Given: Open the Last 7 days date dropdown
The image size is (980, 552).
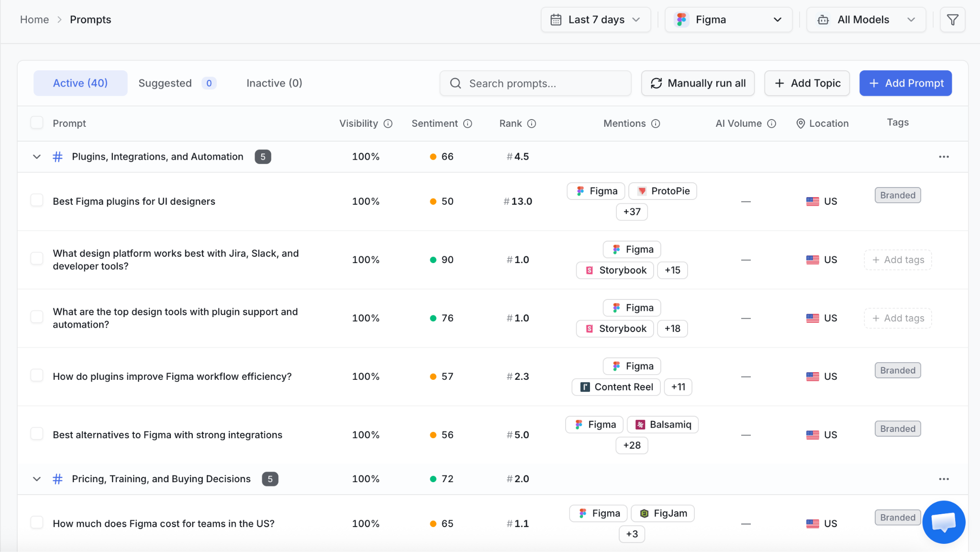Looking at the screenshot, I should (596, 20).
